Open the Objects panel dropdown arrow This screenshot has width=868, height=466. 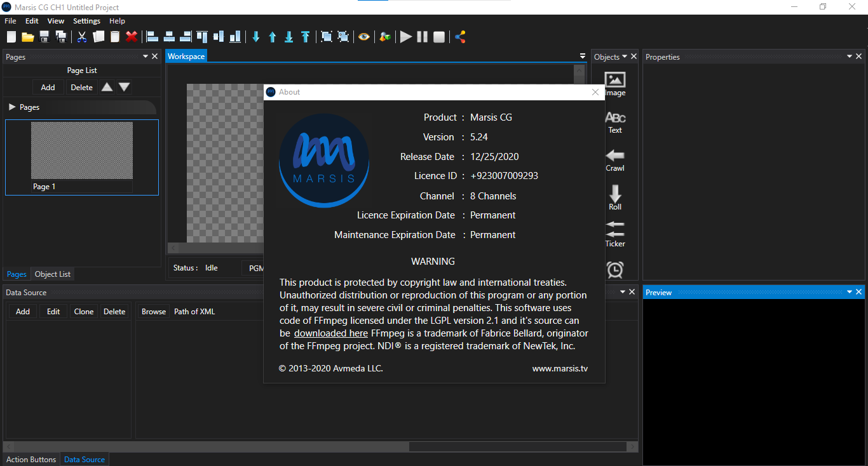(625, 57)
